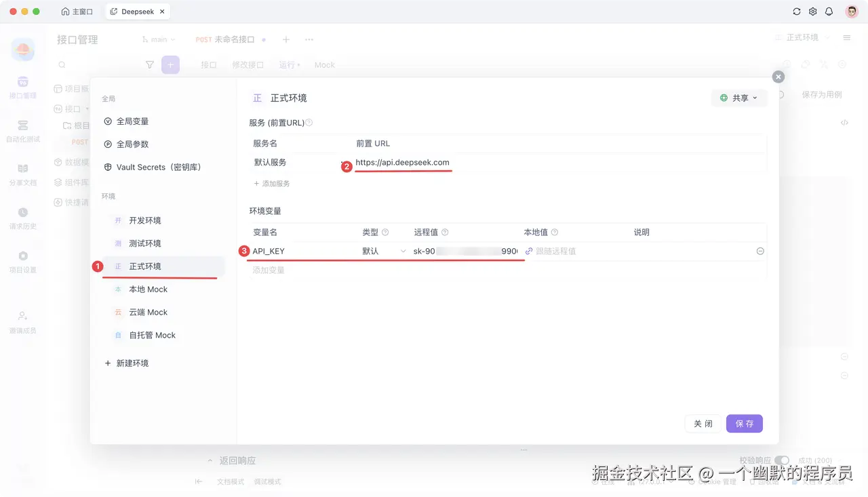
Task: Click the 全局变量 V icon
Action: point(108,121)
